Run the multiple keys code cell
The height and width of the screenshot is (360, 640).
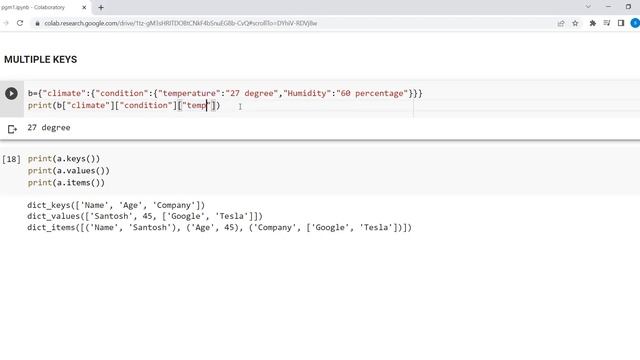(11, 93)
